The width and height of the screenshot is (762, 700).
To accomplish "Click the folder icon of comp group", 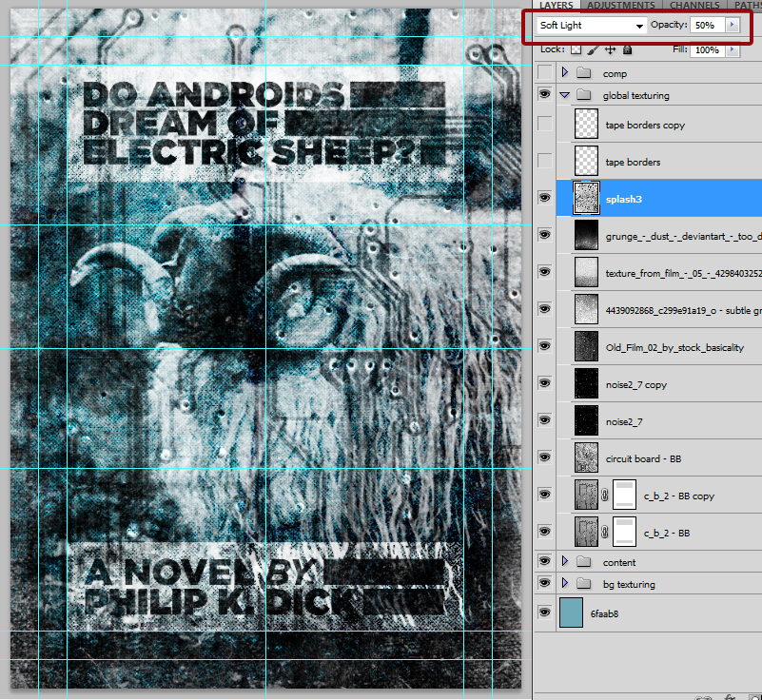I will point(584,73).
